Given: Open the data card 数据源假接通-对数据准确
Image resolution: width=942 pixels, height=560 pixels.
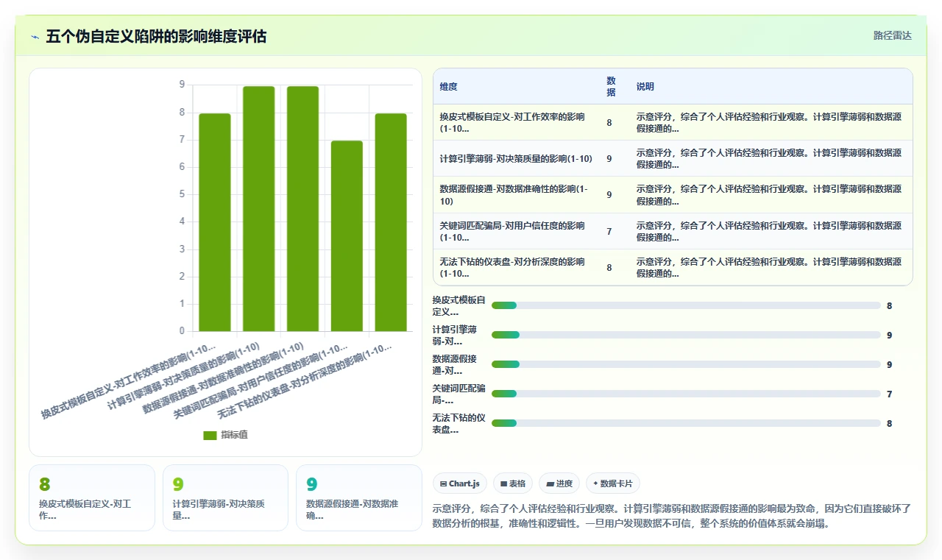Looking at the screenshot, I should (x=359, y=497).
